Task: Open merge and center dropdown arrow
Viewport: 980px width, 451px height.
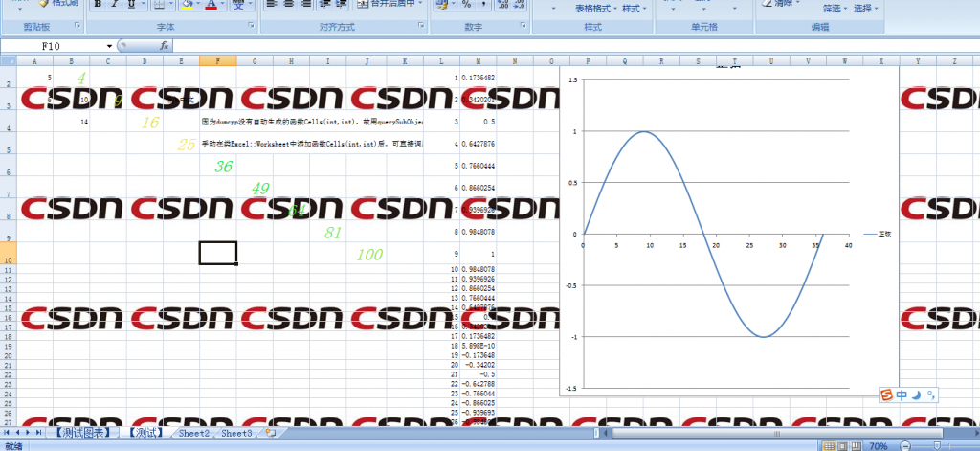Action: tap(420, 4)
